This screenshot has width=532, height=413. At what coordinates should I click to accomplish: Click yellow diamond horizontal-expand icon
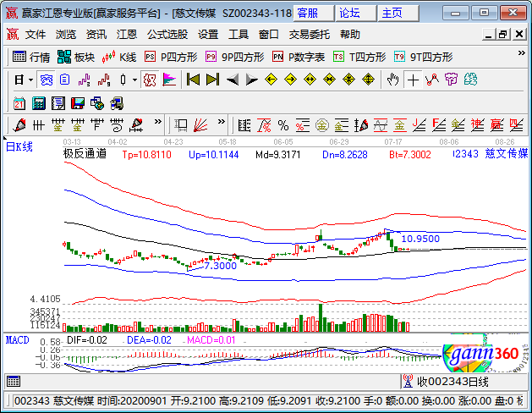[x=310, y=80]
